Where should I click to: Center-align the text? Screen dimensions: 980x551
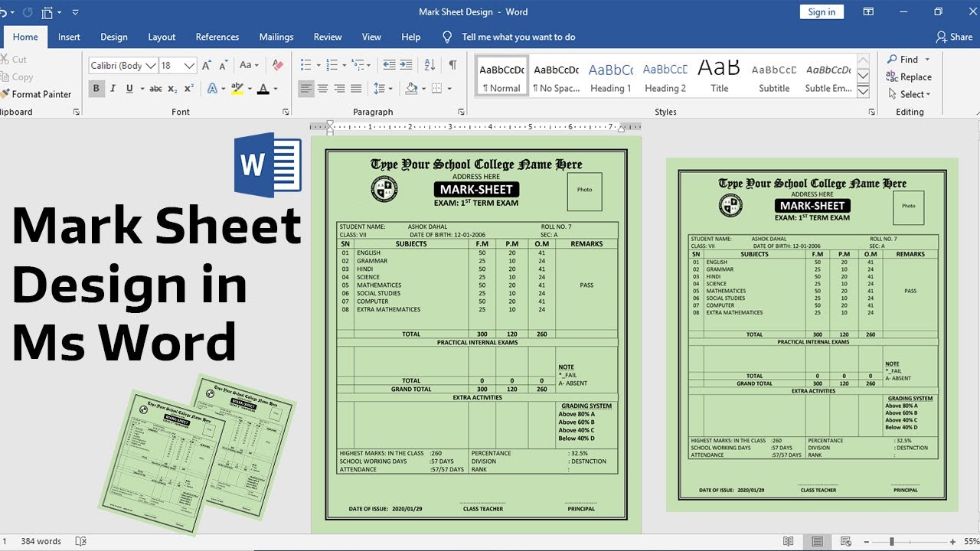323,89
